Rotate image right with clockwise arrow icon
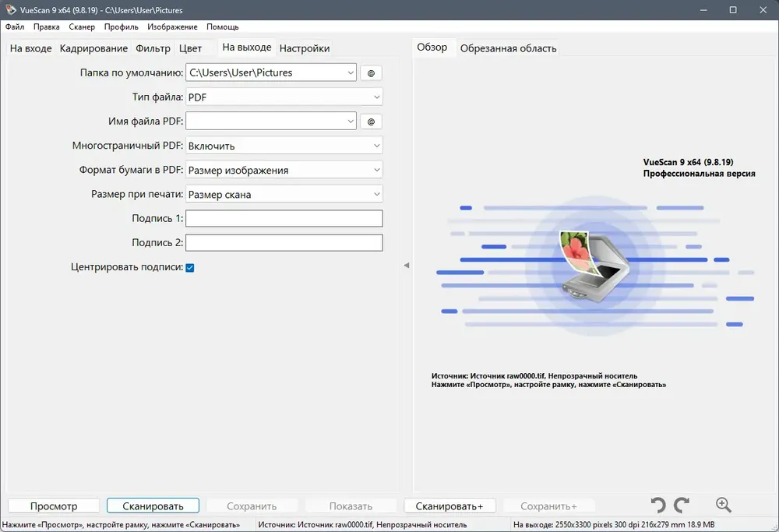 pos(682,506)
